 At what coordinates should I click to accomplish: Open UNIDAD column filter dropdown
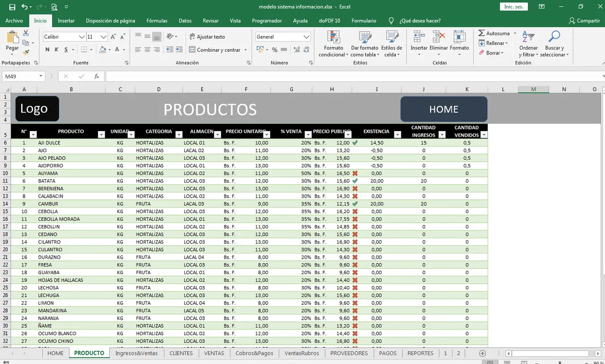coord(131,135)
